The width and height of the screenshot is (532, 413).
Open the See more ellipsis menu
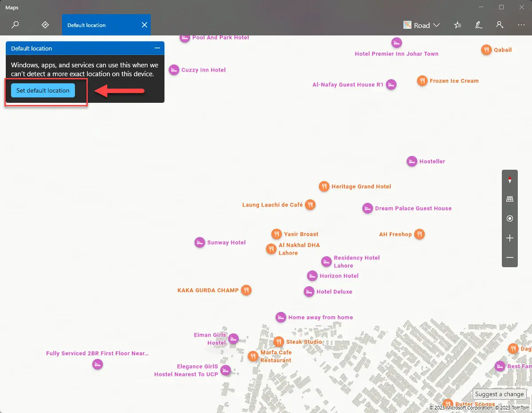pos(521,25)
